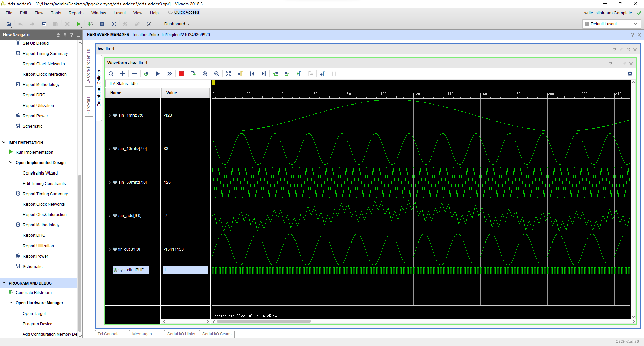
Task: Click the Add marker icon
Action: click(x=299, y=74)
